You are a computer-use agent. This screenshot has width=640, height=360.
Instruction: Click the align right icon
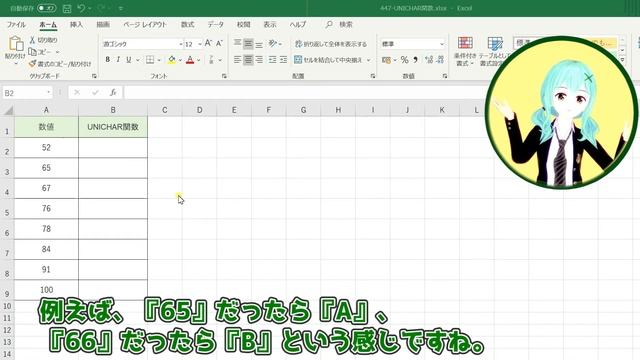point(259,60)
